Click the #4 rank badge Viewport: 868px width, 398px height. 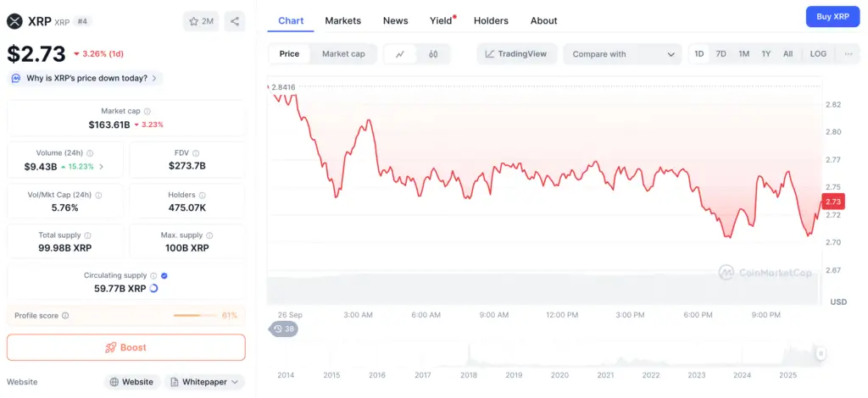click(x=82, y=21)
